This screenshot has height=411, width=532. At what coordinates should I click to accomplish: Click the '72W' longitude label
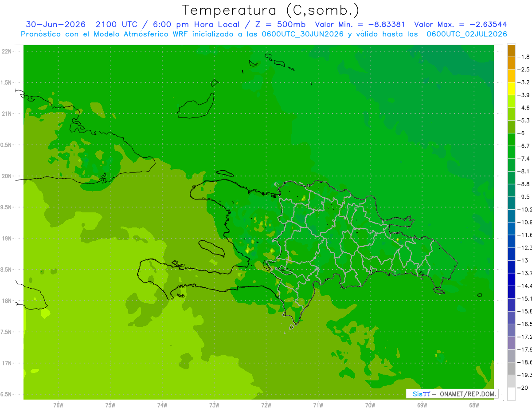(266, 405)
